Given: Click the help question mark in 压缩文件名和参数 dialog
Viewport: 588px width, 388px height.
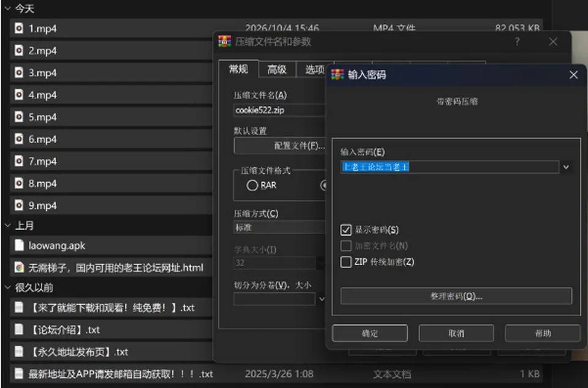Looking at the screenshot, I should (x=517, y=42).
